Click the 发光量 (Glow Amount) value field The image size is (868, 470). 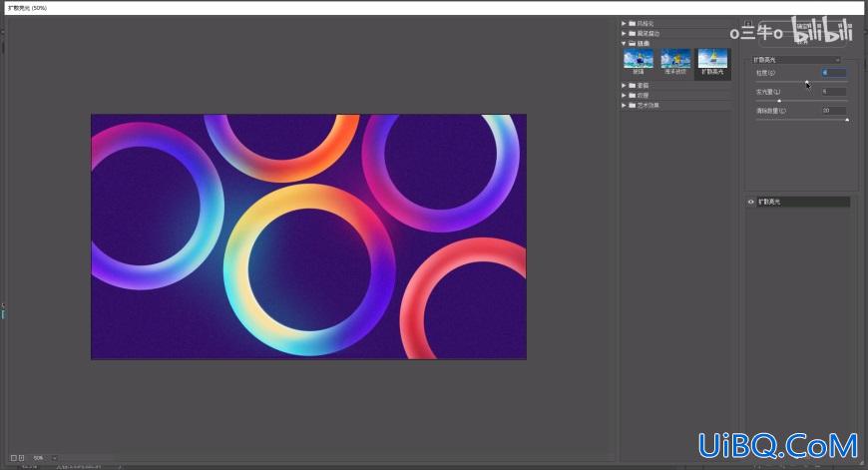click(834, 92)
